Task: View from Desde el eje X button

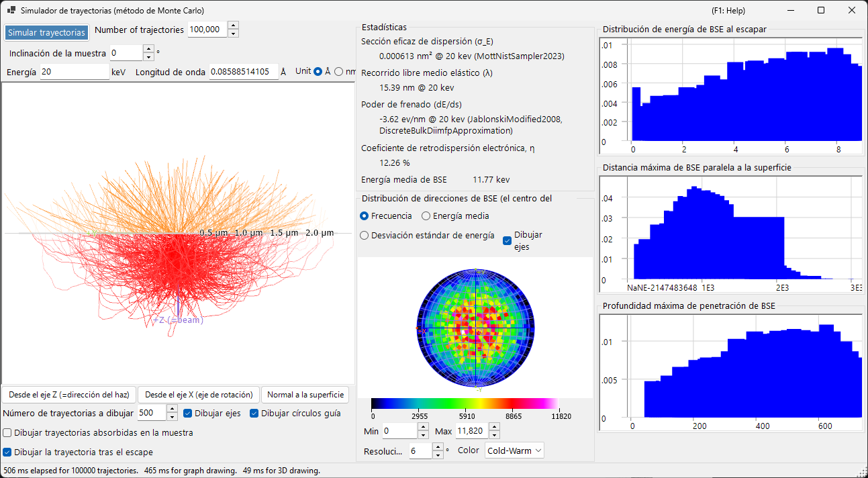Action: pyautogui.click(x=199, y=395)
